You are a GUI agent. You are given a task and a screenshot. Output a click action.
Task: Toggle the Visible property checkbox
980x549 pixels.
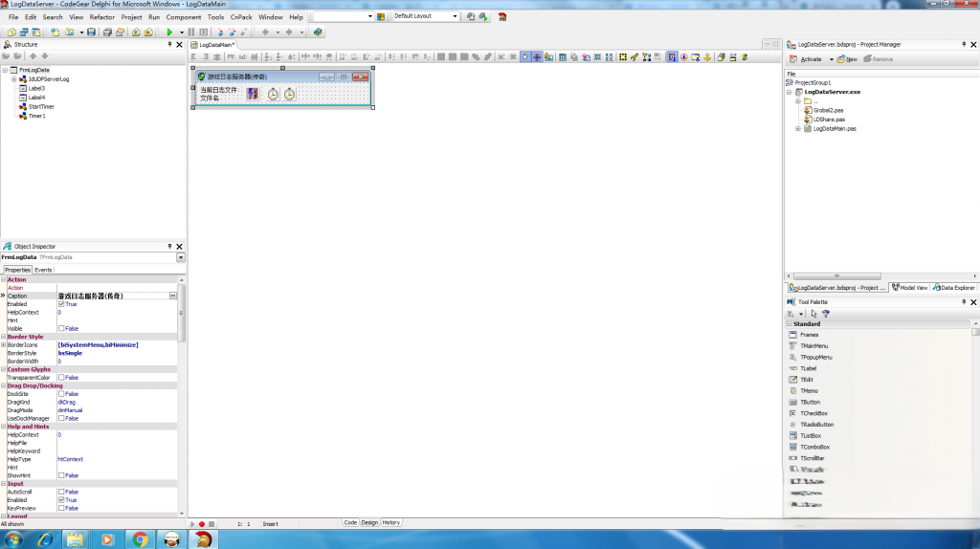pyautogui.click(x=61, y=328)
